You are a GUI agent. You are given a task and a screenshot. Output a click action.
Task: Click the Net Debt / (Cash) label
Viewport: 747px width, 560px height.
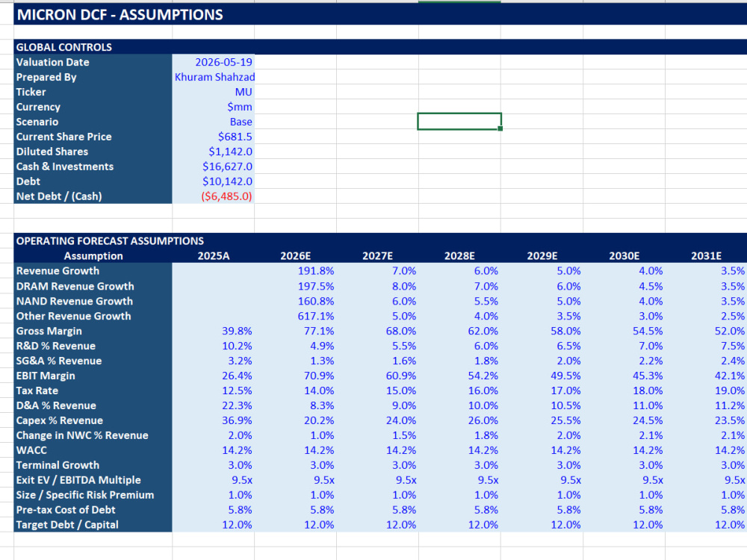59,196
